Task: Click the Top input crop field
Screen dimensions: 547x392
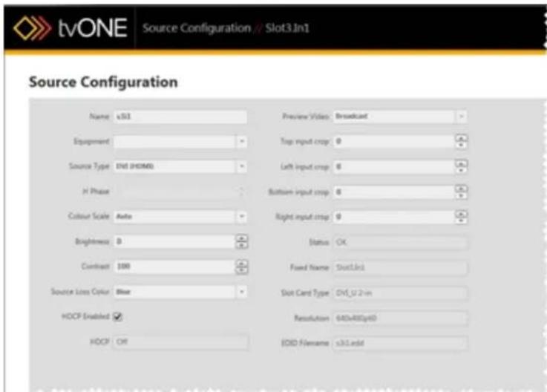Action: tap(394, 142)
